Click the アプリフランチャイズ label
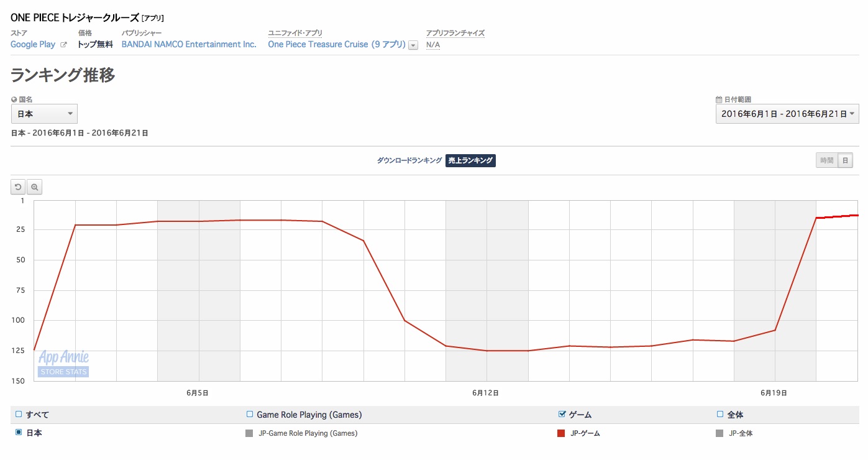This screenshot has width=868, height=460. coord(455,33)
